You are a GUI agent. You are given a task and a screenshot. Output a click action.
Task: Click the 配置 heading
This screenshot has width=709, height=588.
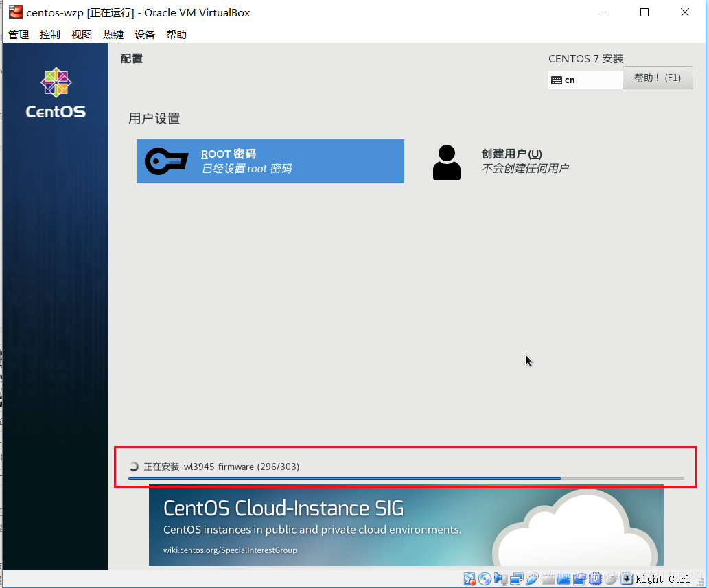point(132,59)
